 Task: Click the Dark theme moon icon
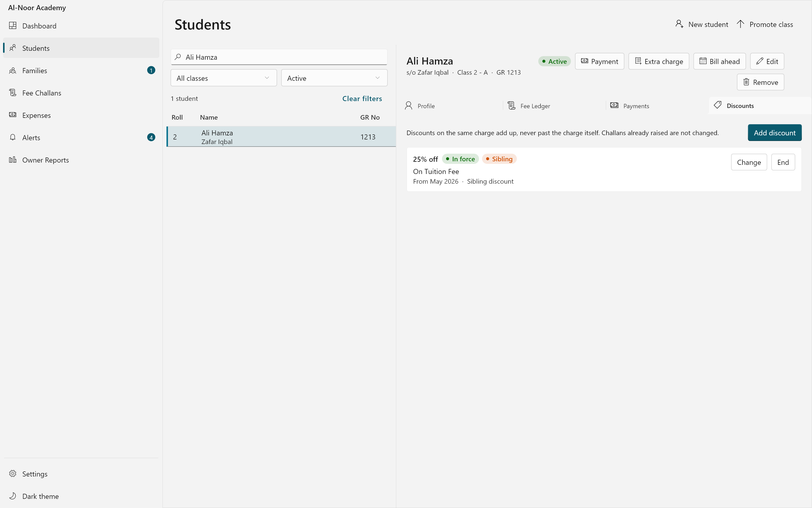[13, 496]
